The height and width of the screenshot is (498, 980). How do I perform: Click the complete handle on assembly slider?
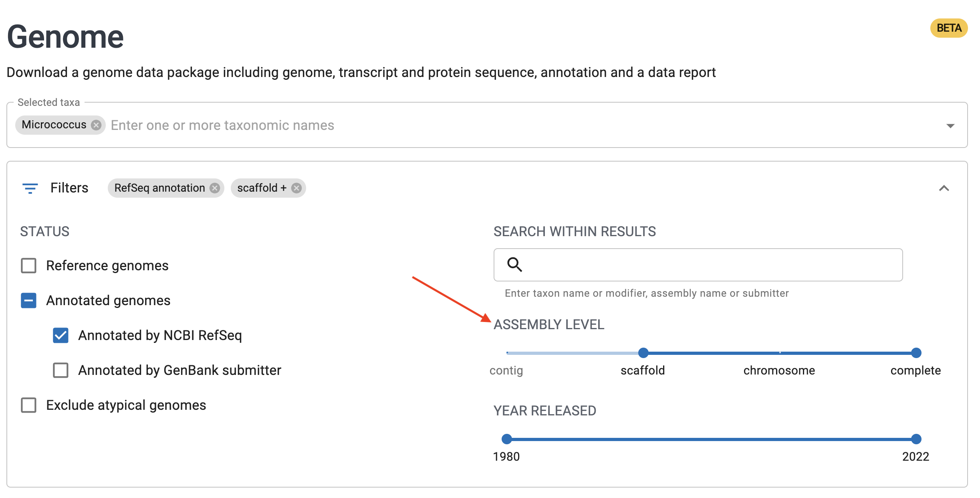point(916,353)
